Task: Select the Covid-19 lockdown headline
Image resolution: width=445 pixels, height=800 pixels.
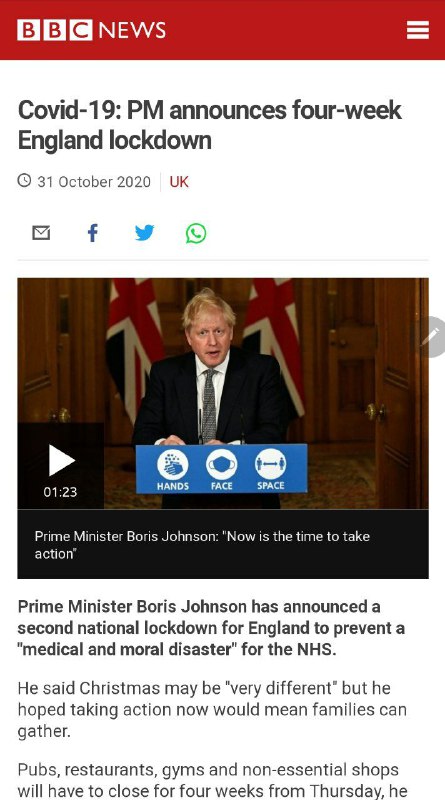Action: (x=209, y=126)
